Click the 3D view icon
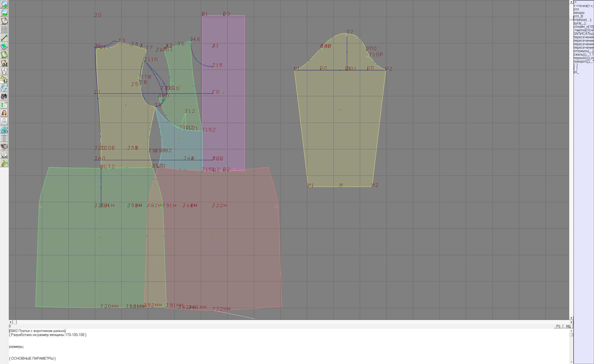 click(x=4, y=130)
